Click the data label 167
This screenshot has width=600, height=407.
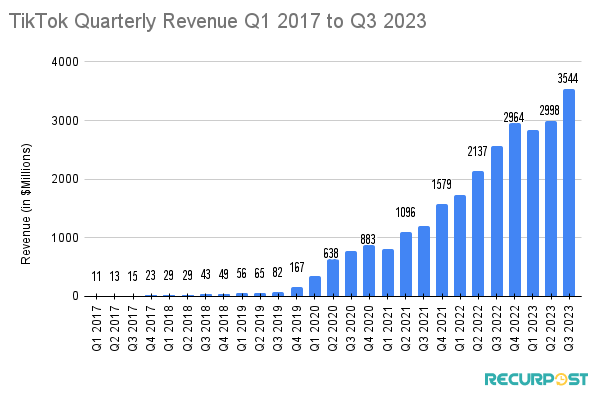click(x=297, y=267)
